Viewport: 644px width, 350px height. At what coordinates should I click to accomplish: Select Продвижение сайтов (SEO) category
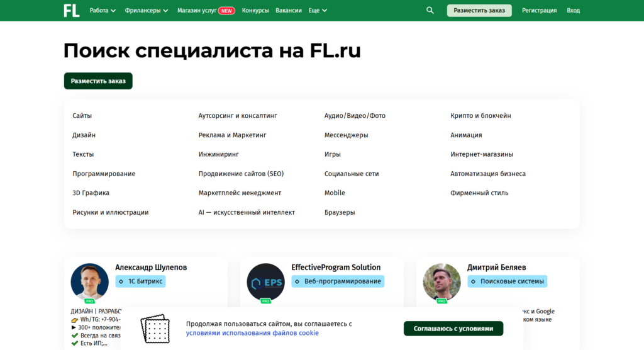tap(241, 174)
